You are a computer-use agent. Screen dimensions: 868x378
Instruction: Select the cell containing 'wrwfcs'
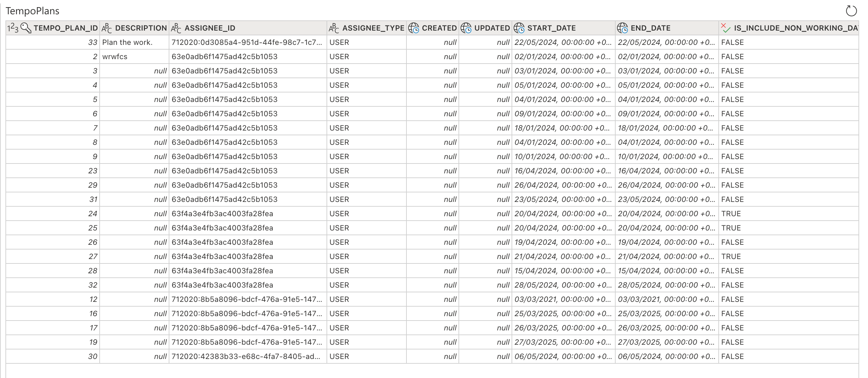pos(115,56)
